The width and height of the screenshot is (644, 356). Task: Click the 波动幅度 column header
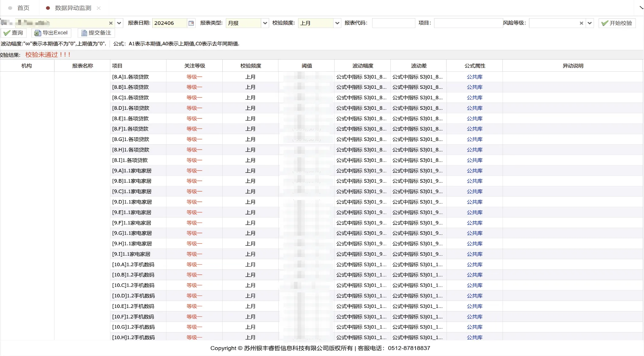[x=362, y=66]
